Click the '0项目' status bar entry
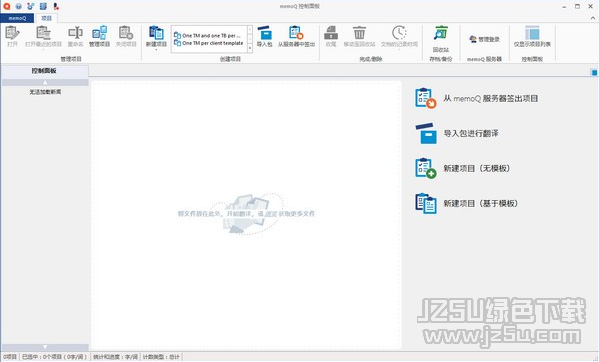 10,357
